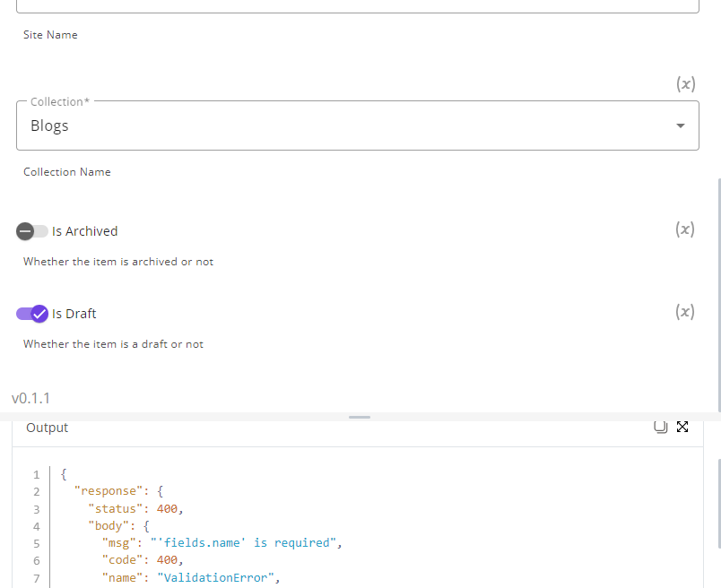Click the form panel's vertical scrollbar

point(718,295)
